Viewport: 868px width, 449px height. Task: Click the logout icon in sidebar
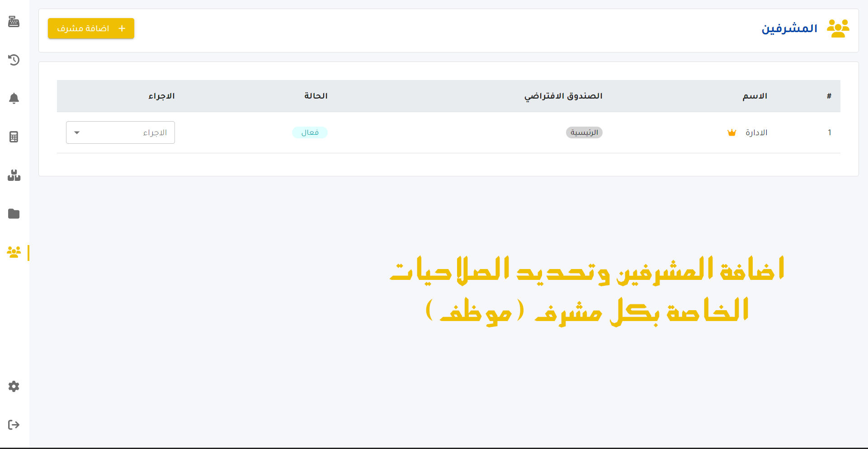[x=14, y=425]
